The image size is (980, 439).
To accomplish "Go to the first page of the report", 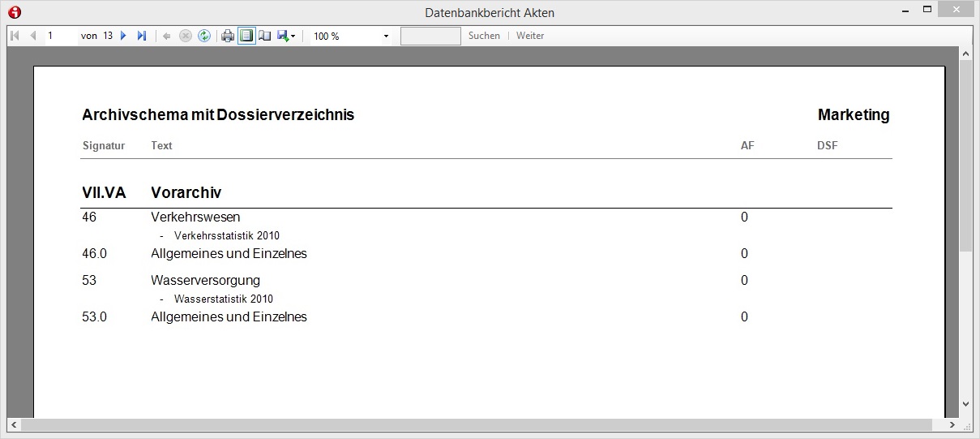I will [x=15, y=36].
